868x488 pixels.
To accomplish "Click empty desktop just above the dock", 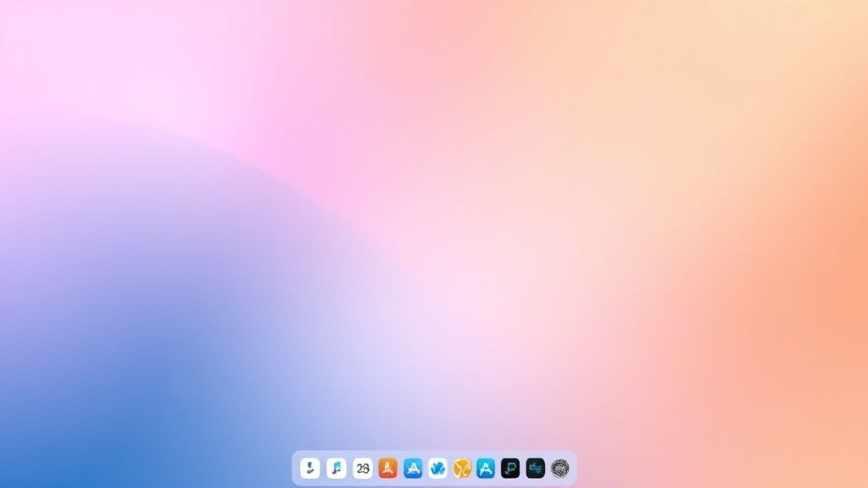I will (434, 434).
